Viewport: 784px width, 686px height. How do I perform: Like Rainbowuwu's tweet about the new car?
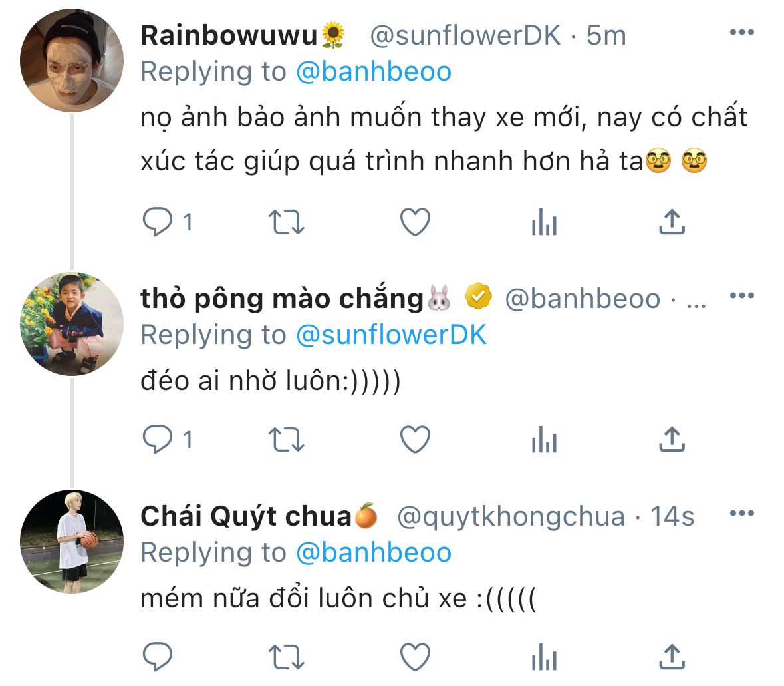(416, 222)
